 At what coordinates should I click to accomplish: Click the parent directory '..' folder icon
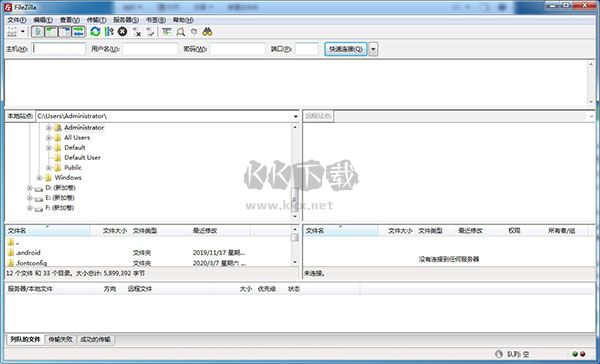point(10,242)
